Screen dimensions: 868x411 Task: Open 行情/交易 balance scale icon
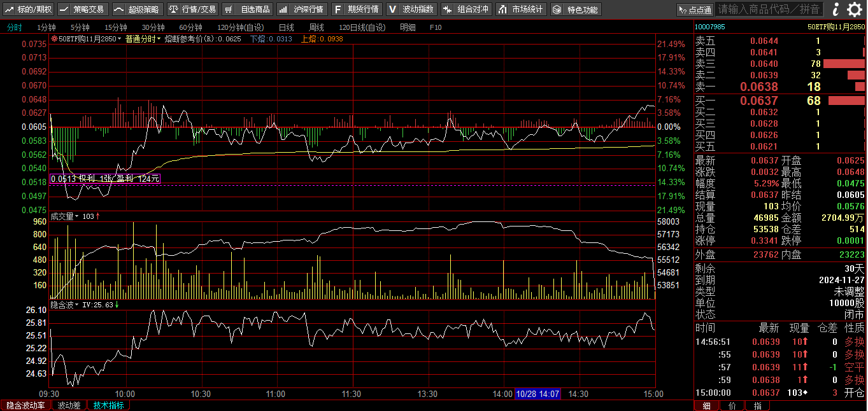coord(174,10)
